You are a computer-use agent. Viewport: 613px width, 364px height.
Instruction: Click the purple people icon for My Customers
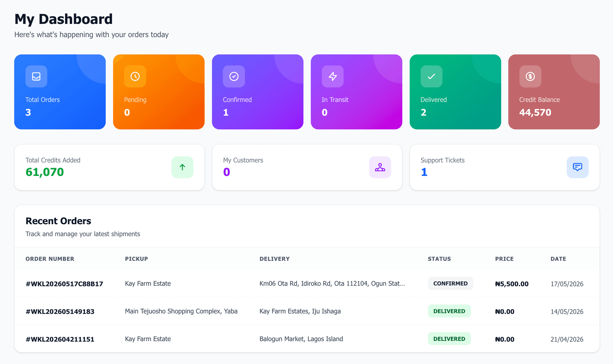(x=380, y=167)
